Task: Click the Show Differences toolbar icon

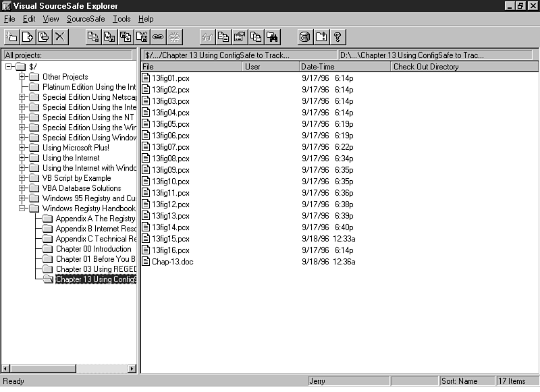Action: click(x=223, y=37)
